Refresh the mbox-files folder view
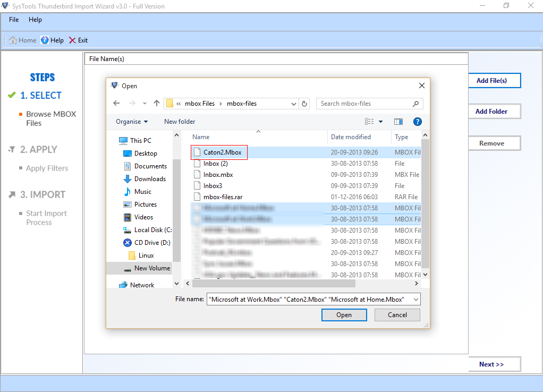 coord(304,104)
